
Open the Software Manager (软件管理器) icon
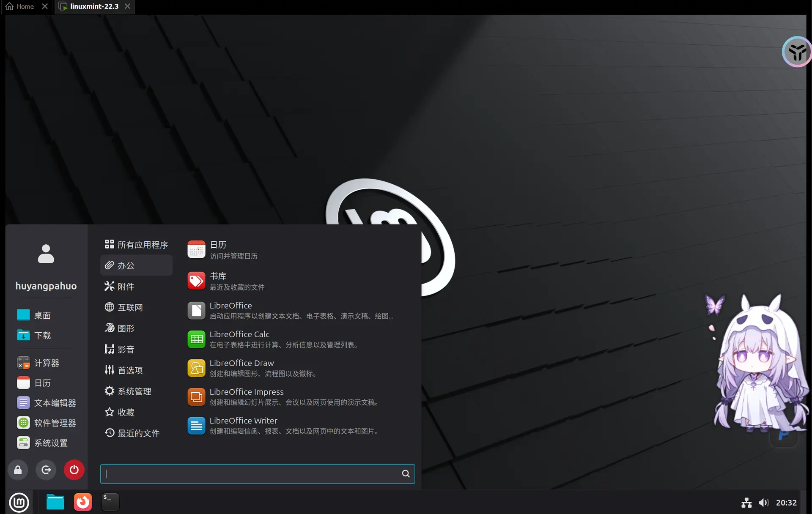[23, 423]
